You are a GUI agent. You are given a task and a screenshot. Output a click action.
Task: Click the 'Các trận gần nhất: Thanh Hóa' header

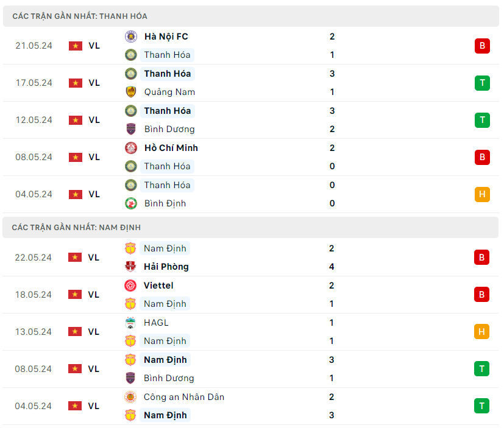(80, 16)
